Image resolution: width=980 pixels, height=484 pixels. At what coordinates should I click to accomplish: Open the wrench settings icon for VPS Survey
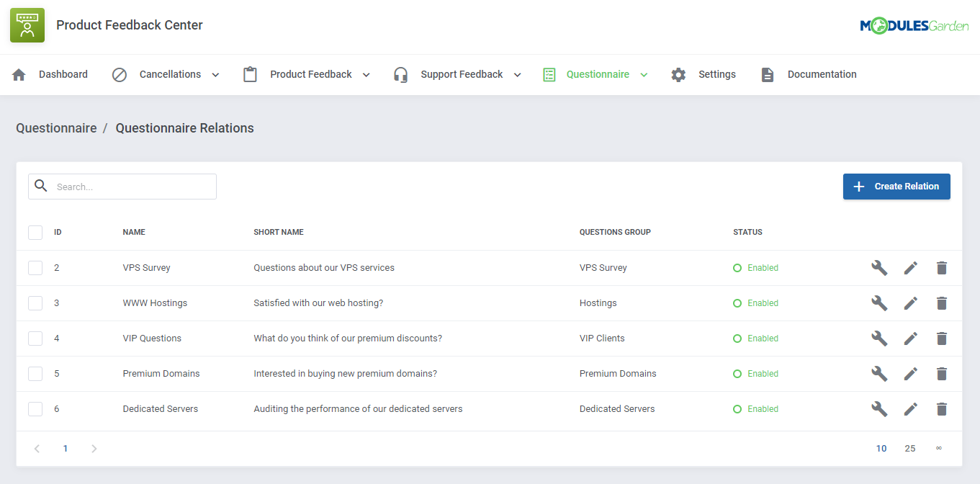pos(879,267)
